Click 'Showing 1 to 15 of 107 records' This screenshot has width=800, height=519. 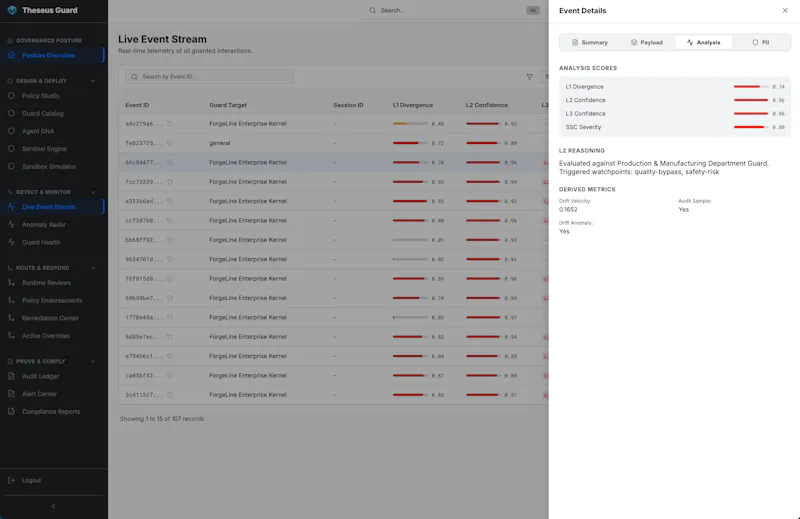162,419
